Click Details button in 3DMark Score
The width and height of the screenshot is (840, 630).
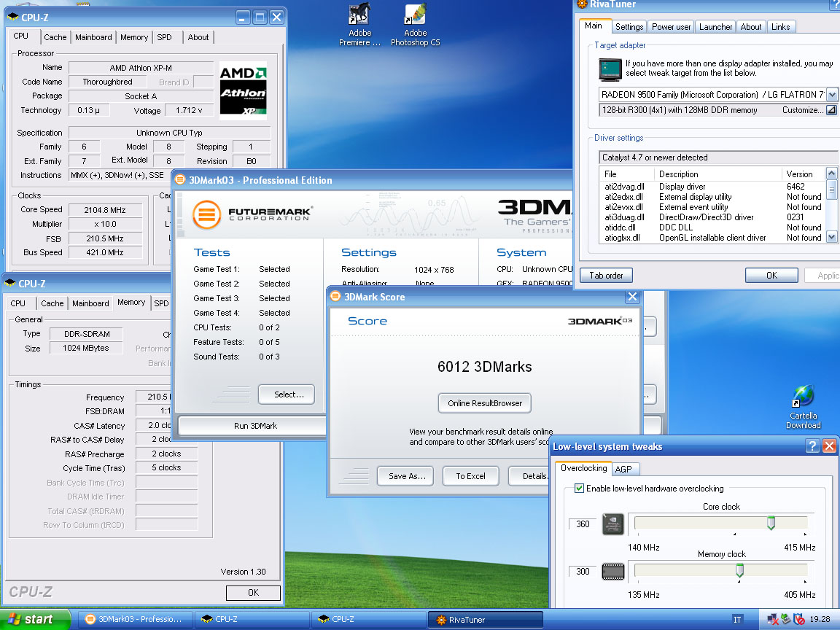pos(530,475)
